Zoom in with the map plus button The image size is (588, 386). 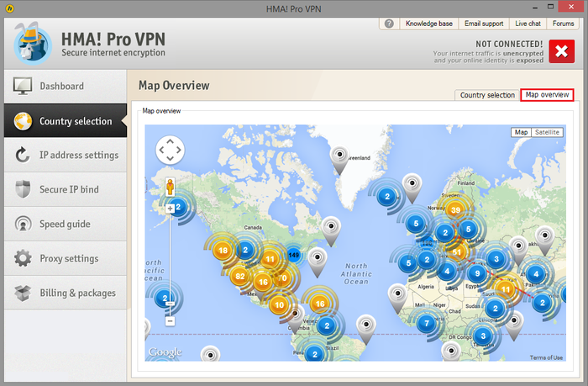(171, 209)
